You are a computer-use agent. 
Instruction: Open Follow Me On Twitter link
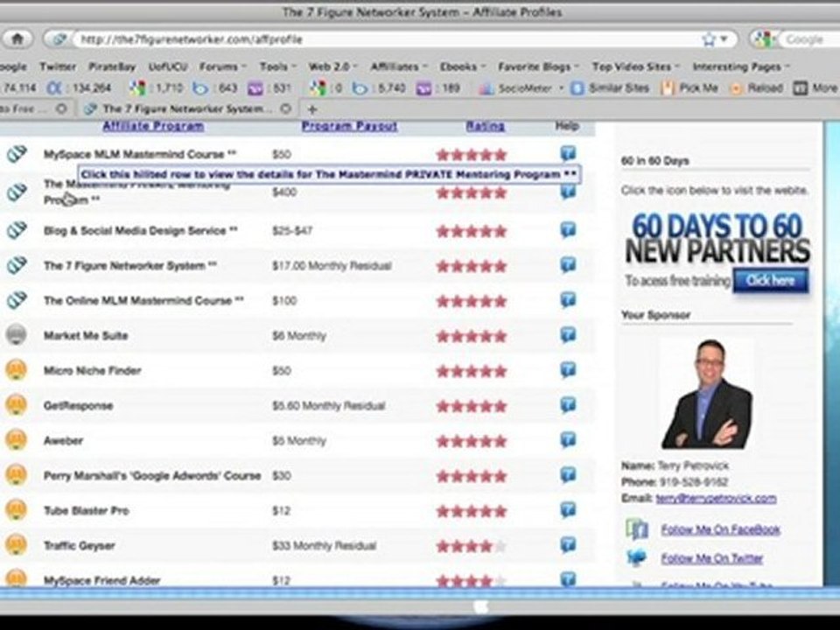click(712, 558)
